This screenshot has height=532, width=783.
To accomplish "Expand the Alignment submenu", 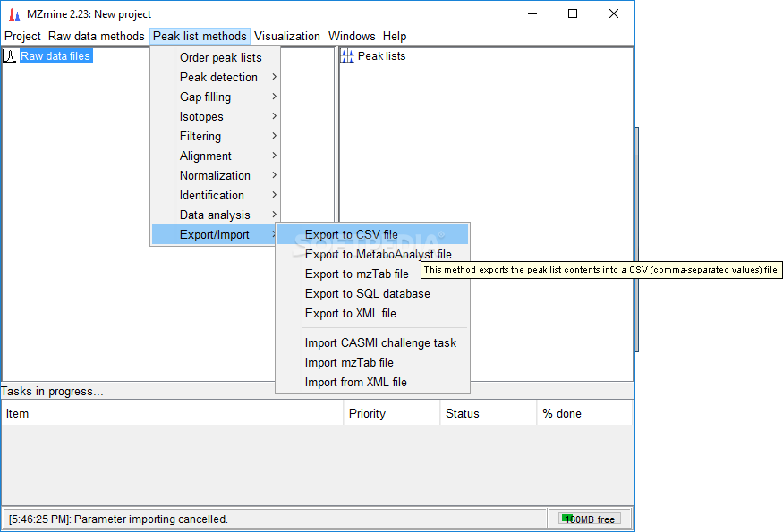I will pyautogui.click(x=216, y=156).
